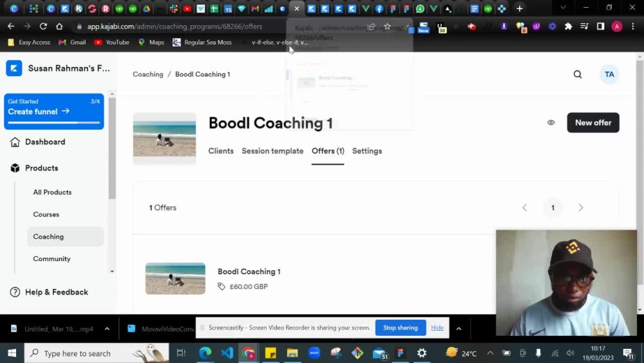Switch to the Clients tab
The width and height of the screenshot is (644, 363).
coord(220,151)
